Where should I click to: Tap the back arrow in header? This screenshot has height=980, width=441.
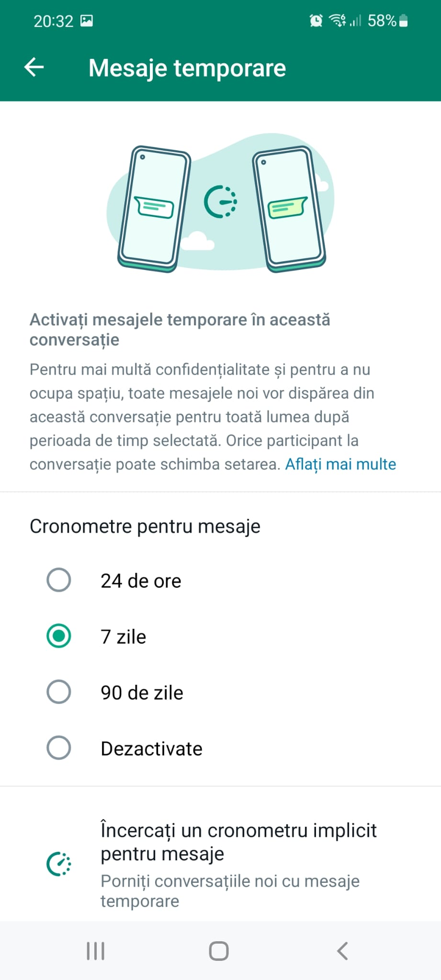pos(34,67)
